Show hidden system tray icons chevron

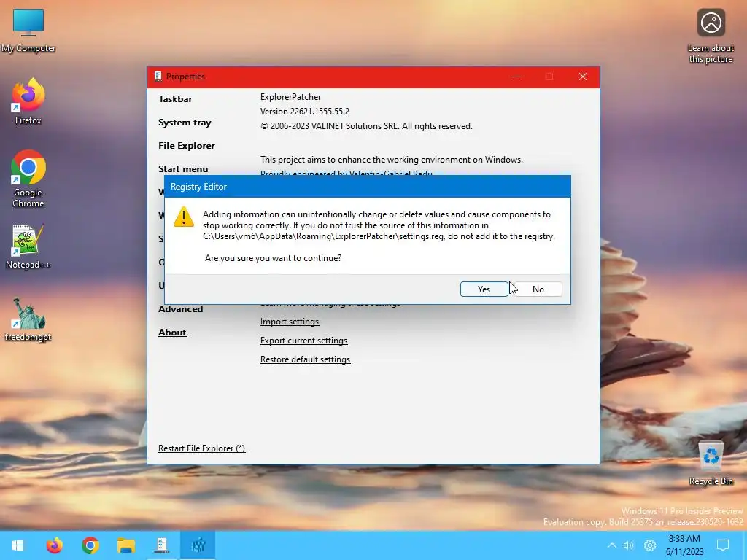pos(612,545)
